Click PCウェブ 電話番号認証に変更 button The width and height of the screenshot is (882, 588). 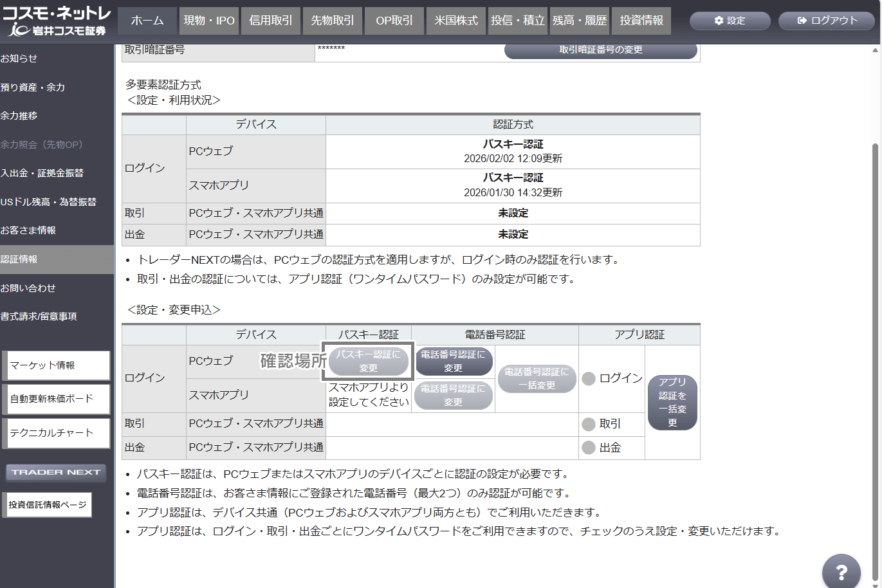point(454,361)
